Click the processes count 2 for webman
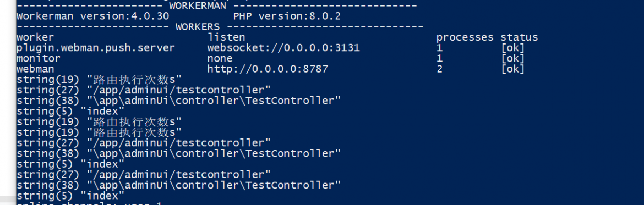The width and height of the screenshot is (644, 205). tap(439, 69)
